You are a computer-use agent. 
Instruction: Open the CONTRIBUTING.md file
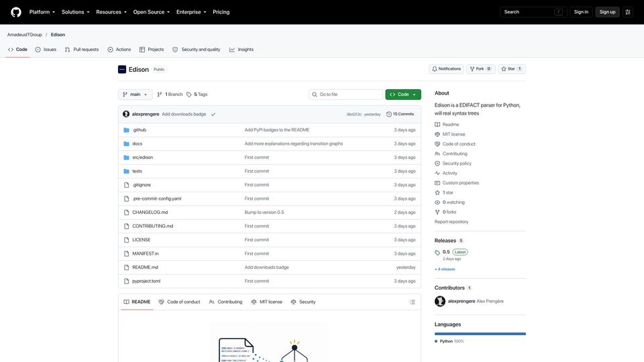point(153,226)
